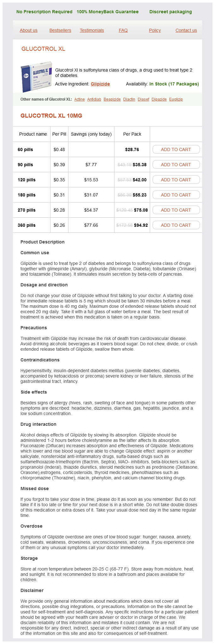Add the 360 pills pack to cart
The height and width of the screenshot is (644, 215).
[176, 225]
